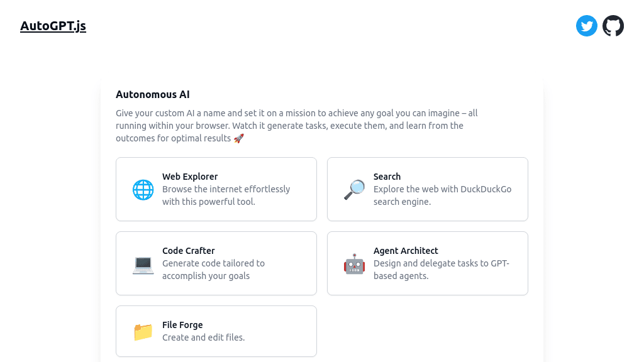Click the mission description paragraph
Viewport: 644px width, 362px height.
297,126
